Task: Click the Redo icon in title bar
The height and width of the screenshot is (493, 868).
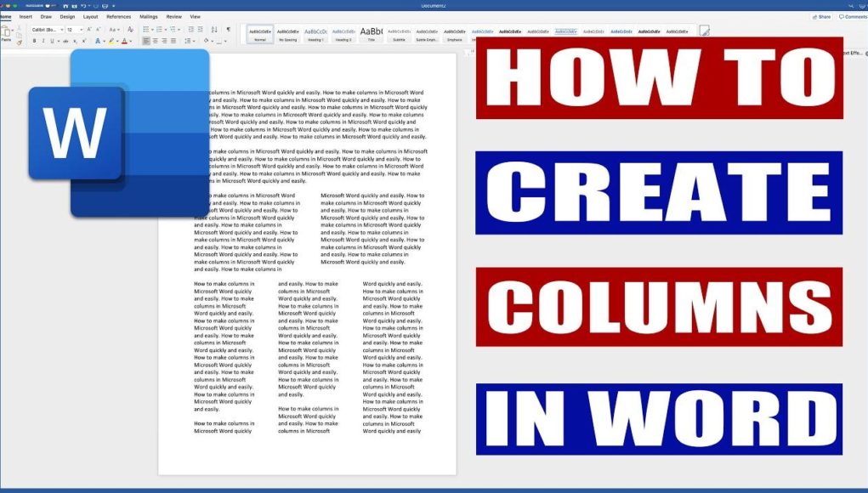Action: point(96,6)
